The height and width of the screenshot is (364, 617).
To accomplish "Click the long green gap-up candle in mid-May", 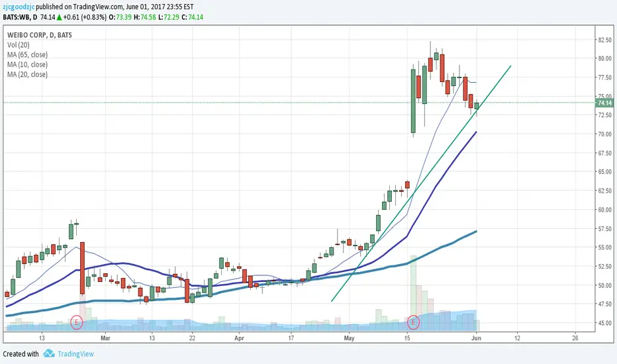I will (413, 101).
